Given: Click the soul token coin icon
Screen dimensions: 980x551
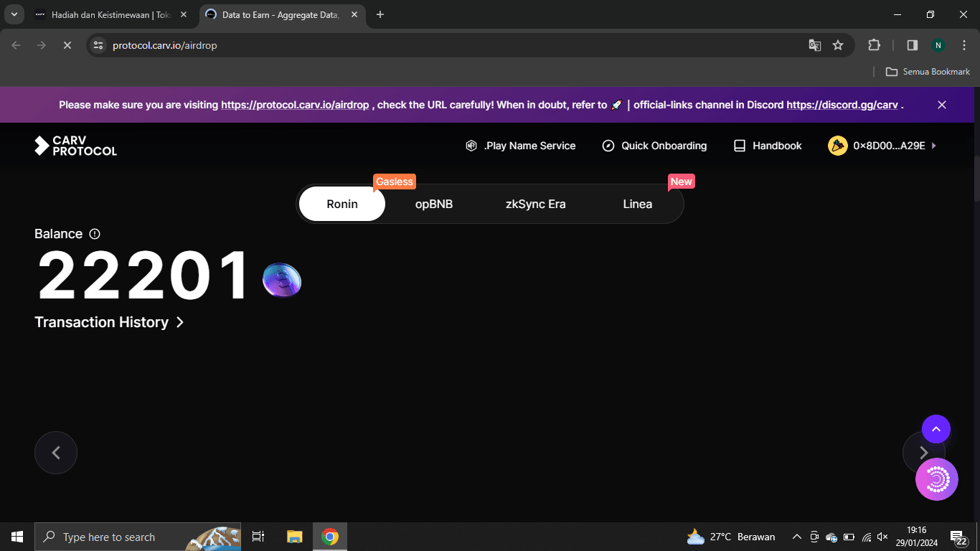Looking at the screenshot, I should click(282, 280).
